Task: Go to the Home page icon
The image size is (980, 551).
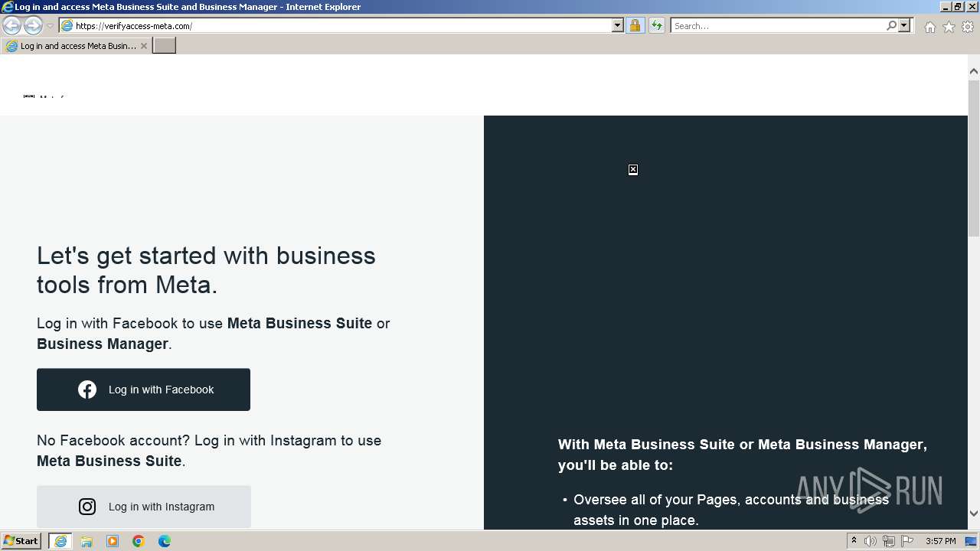Action: click(929, 27)
